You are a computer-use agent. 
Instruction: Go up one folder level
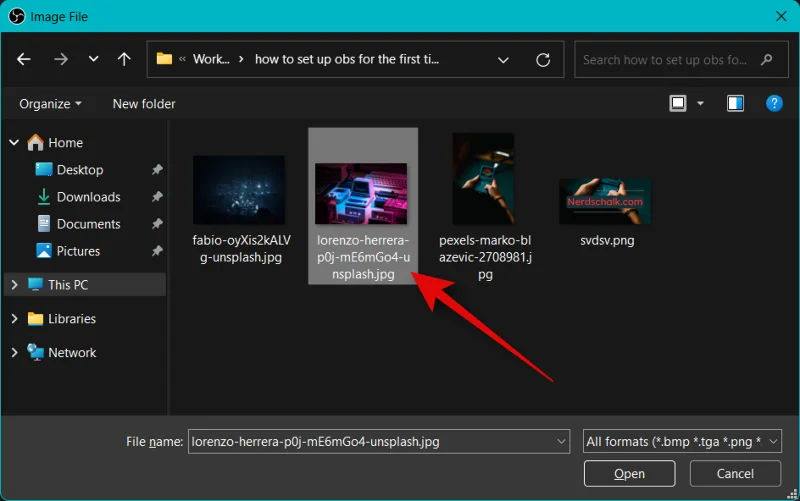[124, 59]
